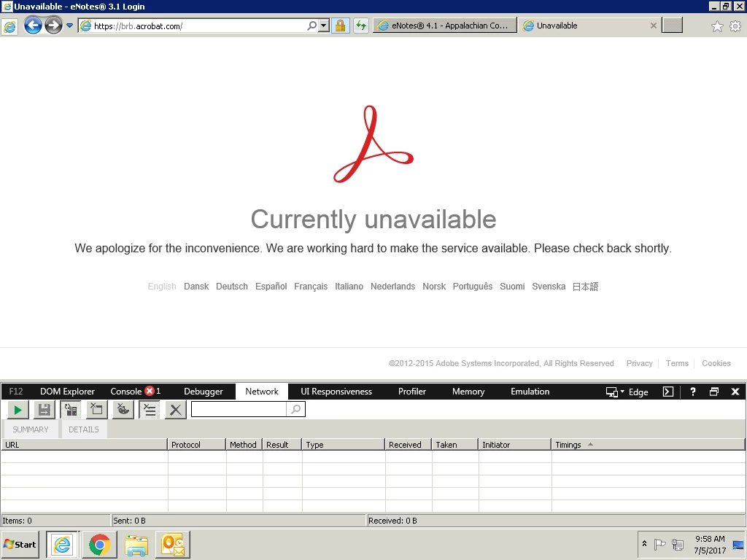Click the browser forward arrow button
This screenshot has height=560, width=747.
click(53, 26)
